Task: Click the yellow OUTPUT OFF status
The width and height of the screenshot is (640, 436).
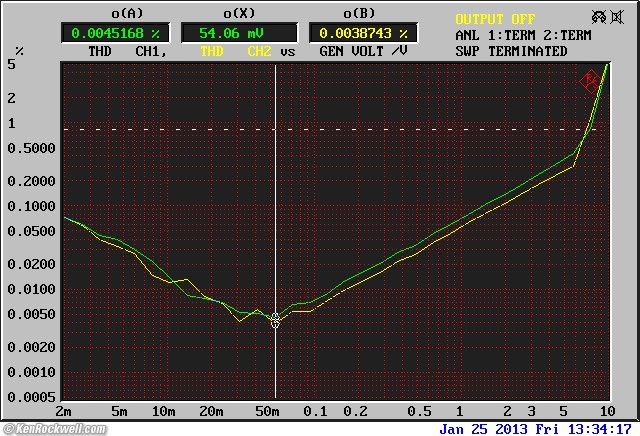Action: [x=495, y=19]
